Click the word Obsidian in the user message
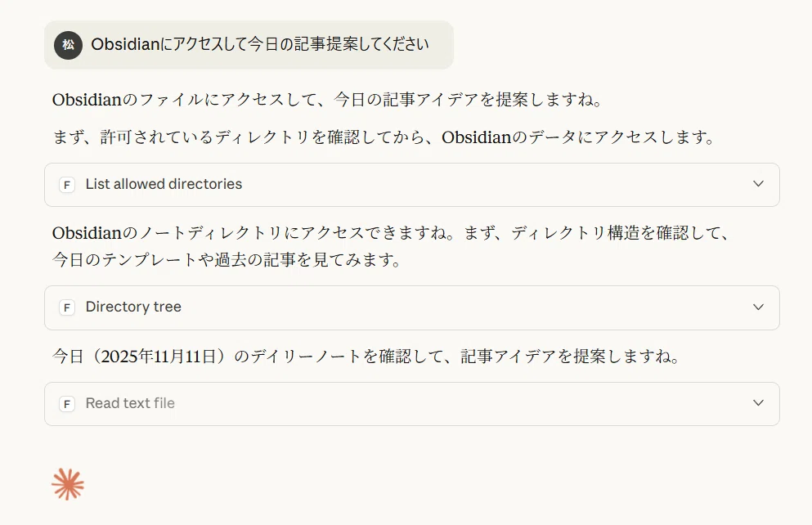 tap(125, 44)
